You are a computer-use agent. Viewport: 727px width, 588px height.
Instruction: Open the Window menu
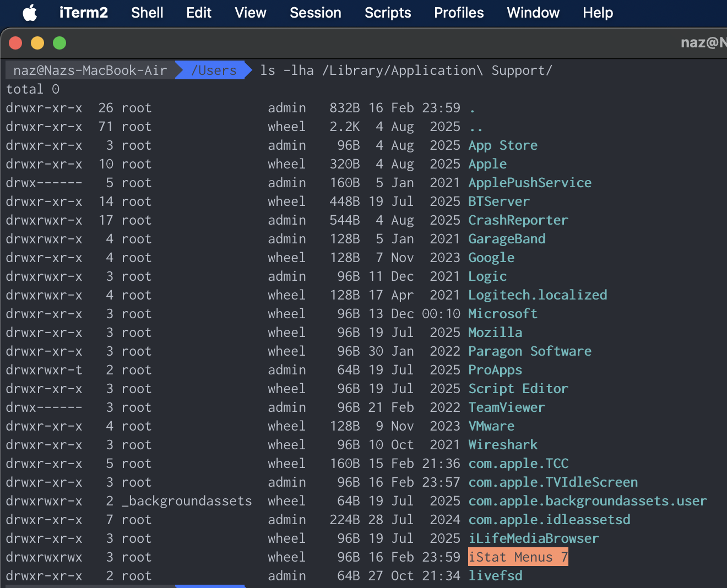pyautogui.click(x=533, y=13)
